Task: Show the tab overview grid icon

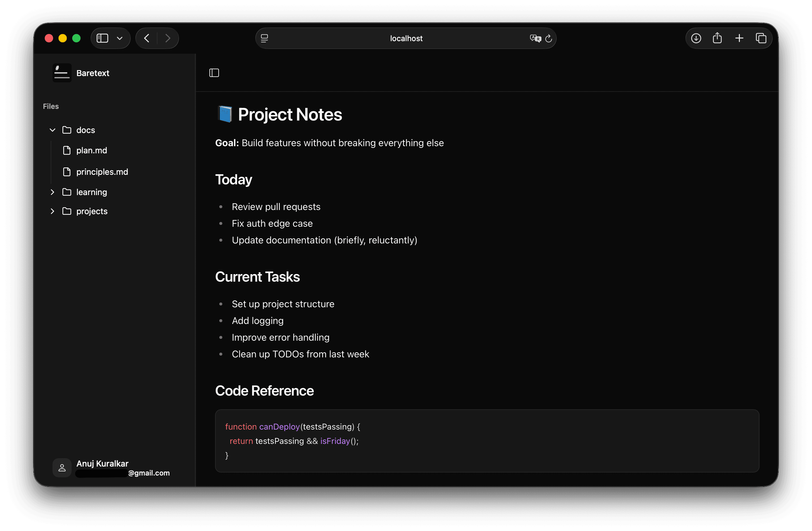Action: [761, 38]
